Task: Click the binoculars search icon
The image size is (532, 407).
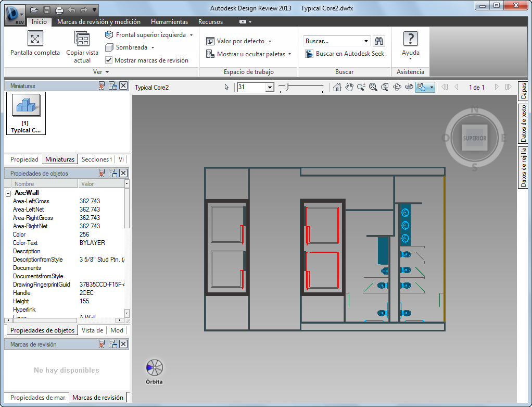Action: 378,41
